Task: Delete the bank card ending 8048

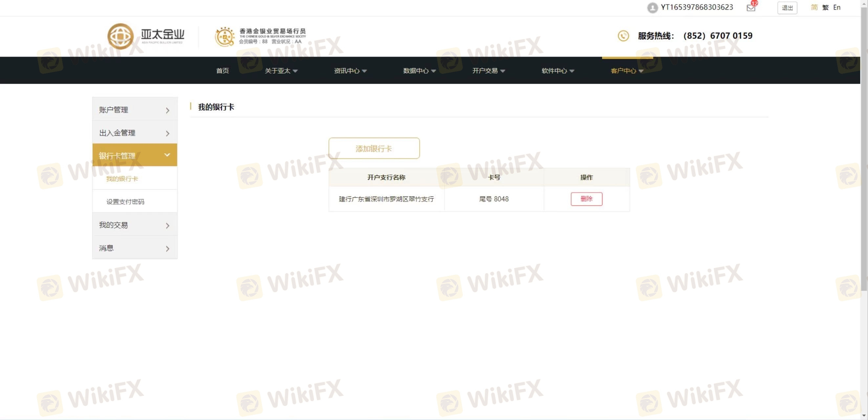Action: pyautogui.click(x=586, y=199)
